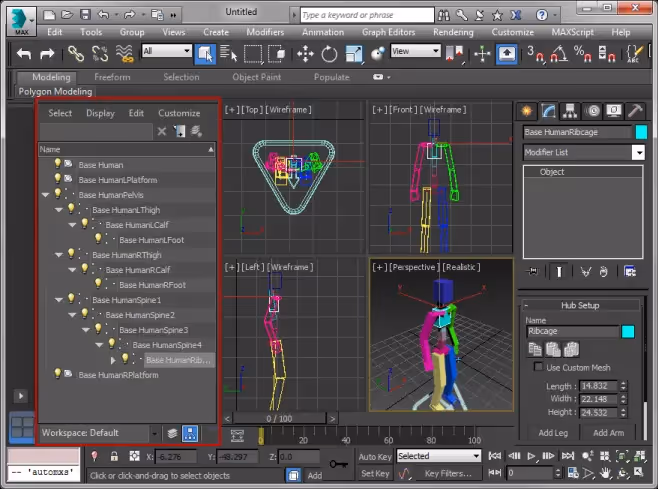658x489 pixels.
Task: Choose the Select and Link tool
Action: point(76,54)
